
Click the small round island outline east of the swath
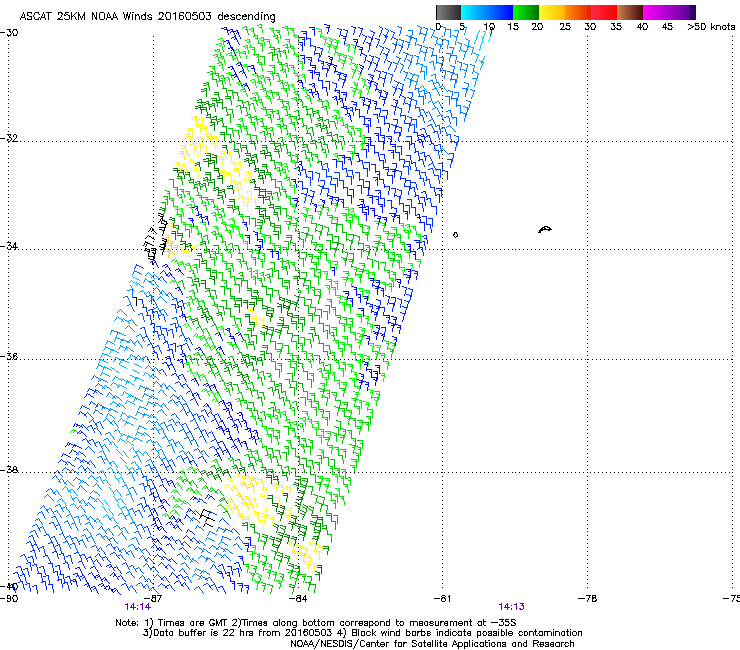click(x=455, y=235)
